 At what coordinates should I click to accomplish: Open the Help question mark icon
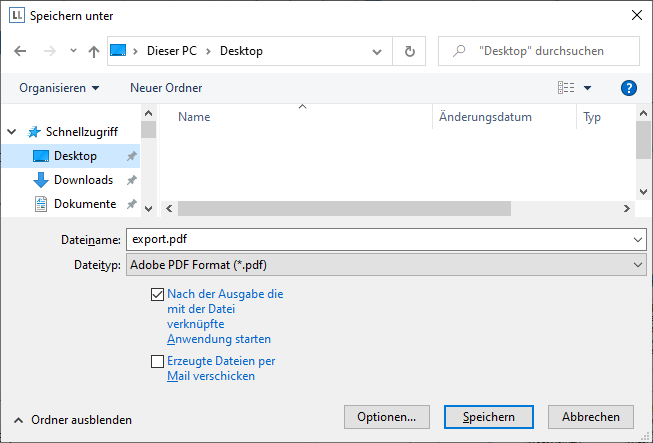629,88
